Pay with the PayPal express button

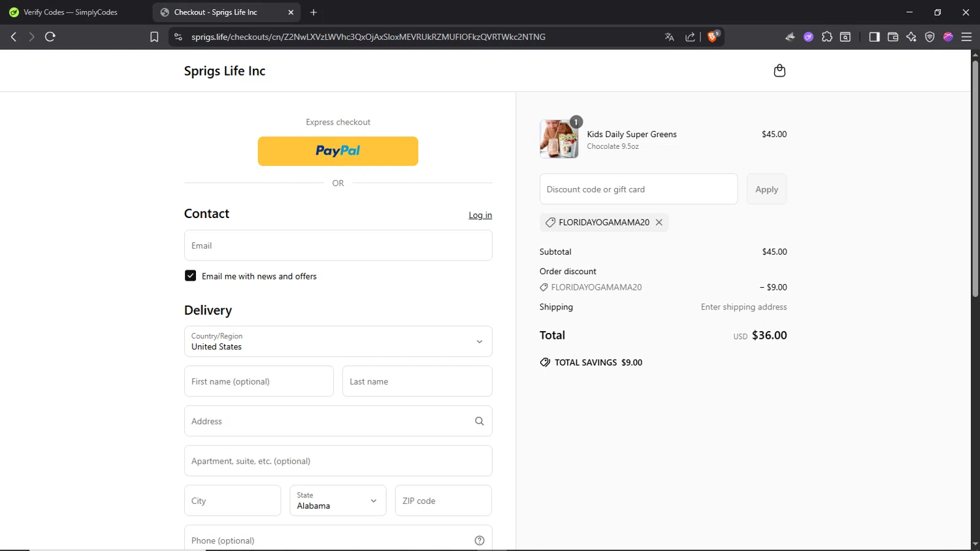pyautogui.click(x=338, y=151)
